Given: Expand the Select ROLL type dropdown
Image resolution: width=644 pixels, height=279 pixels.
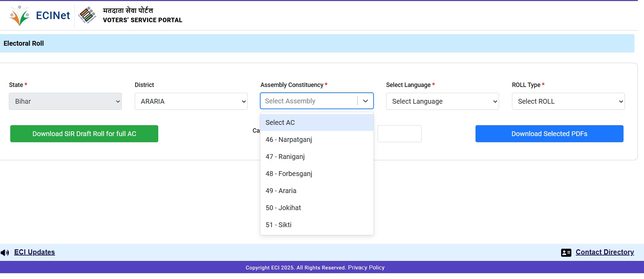Looking at the screenshot, I should pyautogui.click(x=568, y=101).
